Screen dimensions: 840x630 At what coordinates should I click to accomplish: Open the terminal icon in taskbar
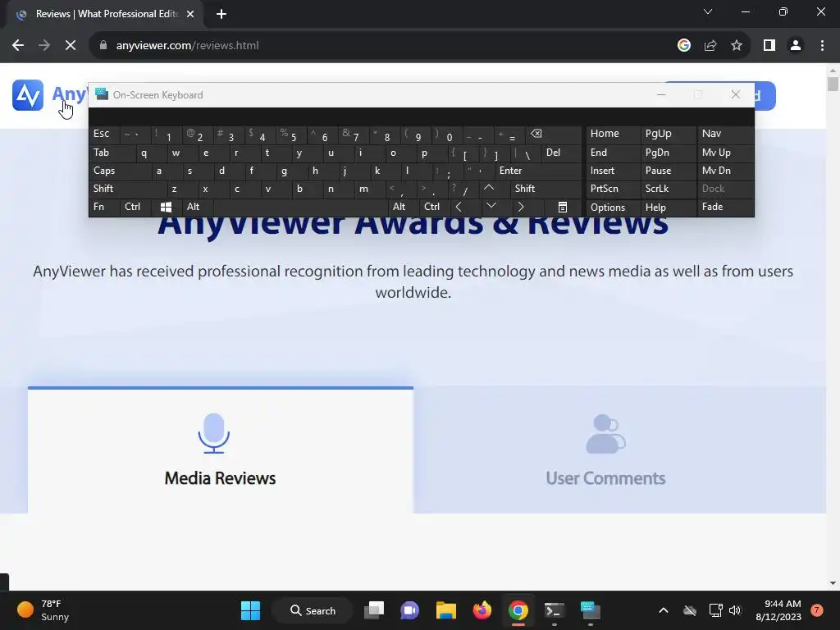[554, 610]
